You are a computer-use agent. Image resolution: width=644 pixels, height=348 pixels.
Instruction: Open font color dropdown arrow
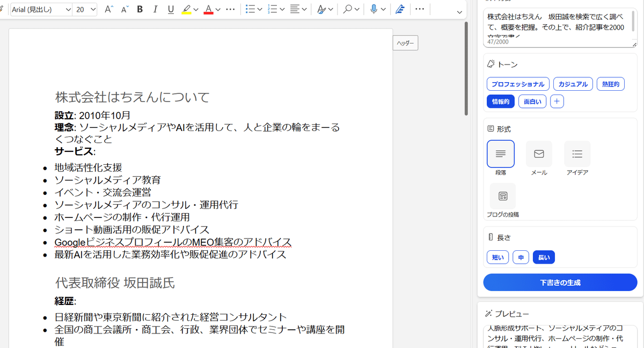(x=218, y=10)
